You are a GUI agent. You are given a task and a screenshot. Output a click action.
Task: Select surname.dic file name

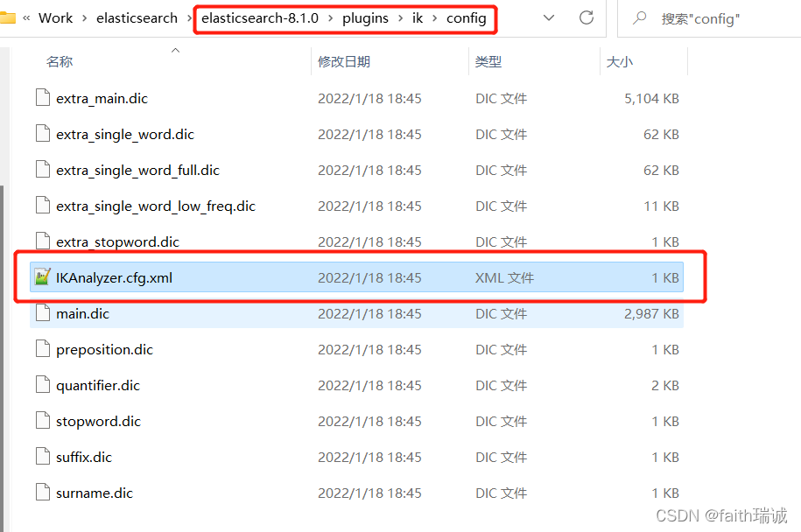[x=95, y=493]
